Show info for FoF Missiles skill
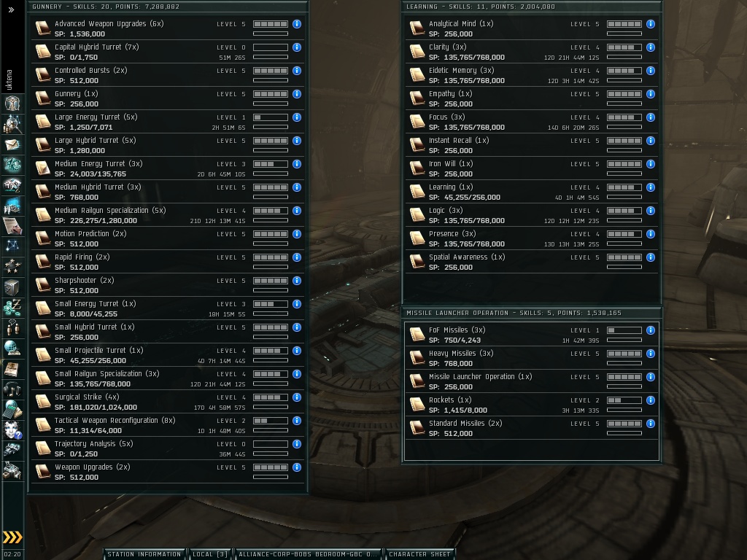 tap(650, 330)
